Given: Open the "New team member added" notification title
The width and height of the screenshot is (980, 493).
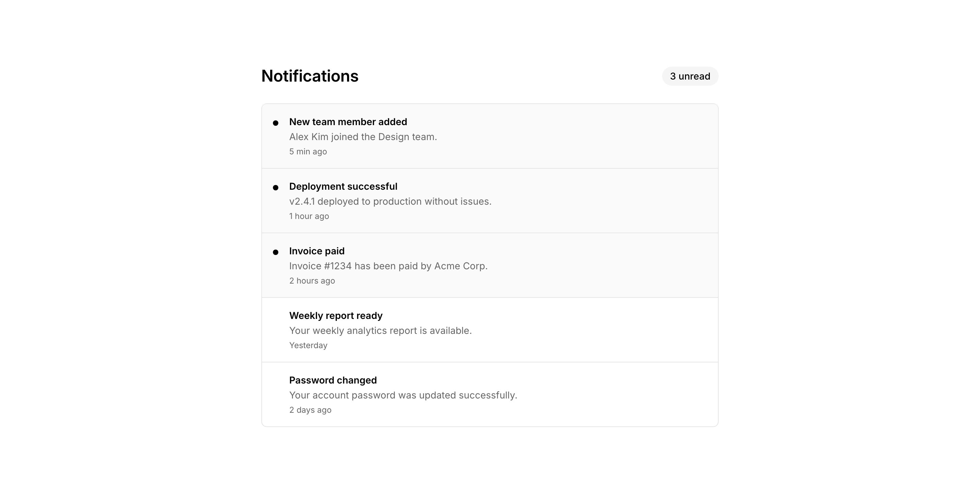Looking at the screenshot, I should (348, 122).
